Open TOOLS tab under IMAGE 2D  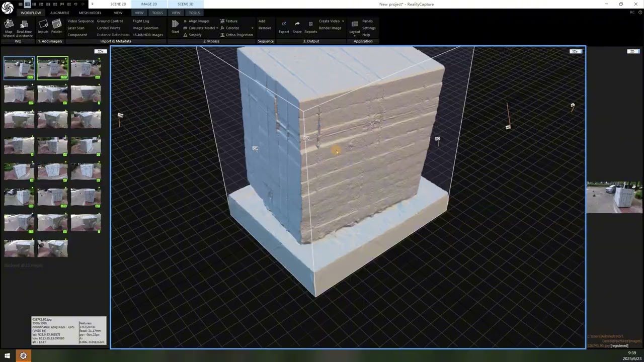click(157, 13)
